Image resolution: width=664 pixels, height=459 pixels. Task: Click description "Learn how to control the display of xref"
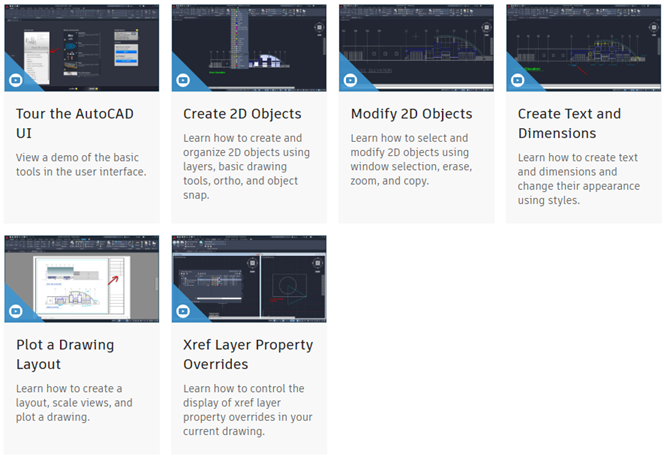[x=248, y=410]
